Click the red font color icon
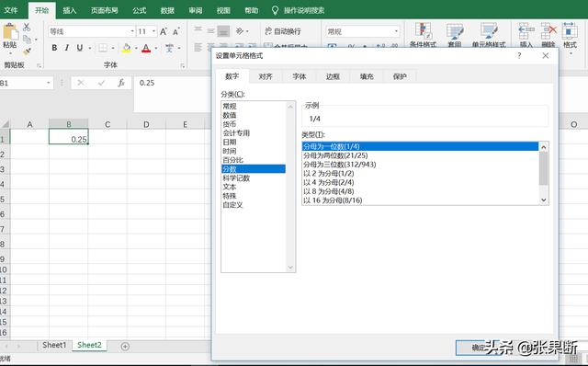The height and width of the screenshot is (366, 588). coord(146,48)
